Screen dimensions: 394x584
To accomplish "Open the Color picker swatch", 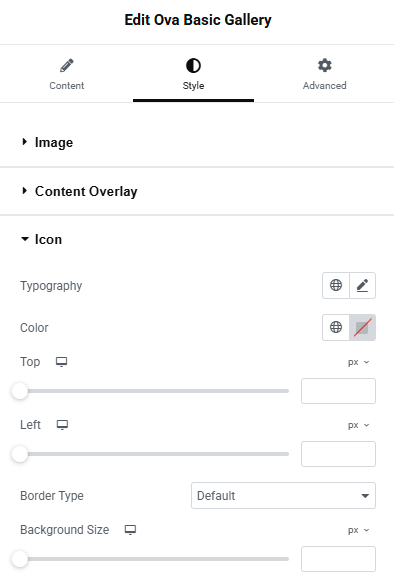I will tap(362, 327).
